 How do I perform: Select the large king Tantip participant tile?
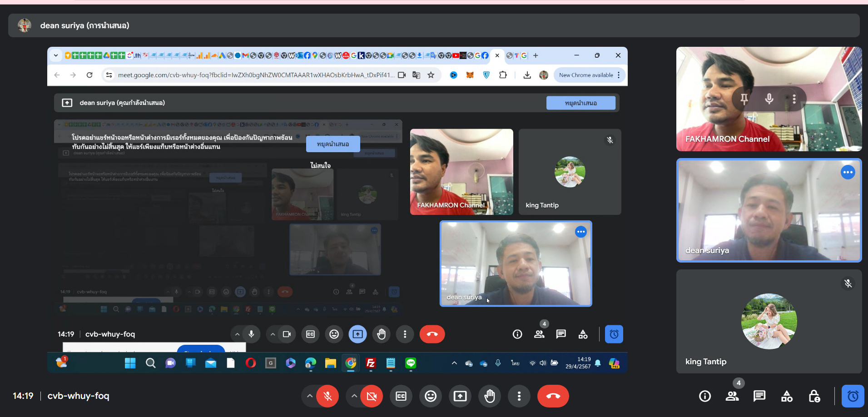pyautogui.click(x=769, y=321)
